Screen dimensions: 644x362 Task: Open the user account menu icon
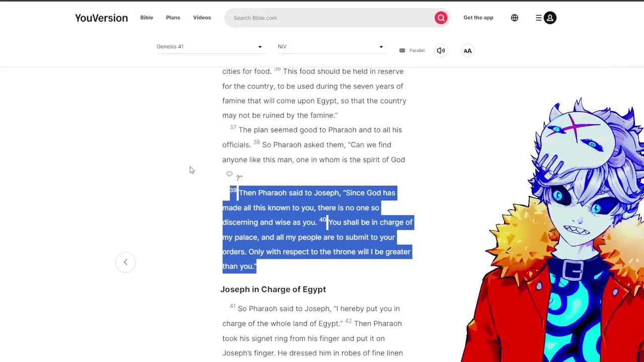[550, 18]
